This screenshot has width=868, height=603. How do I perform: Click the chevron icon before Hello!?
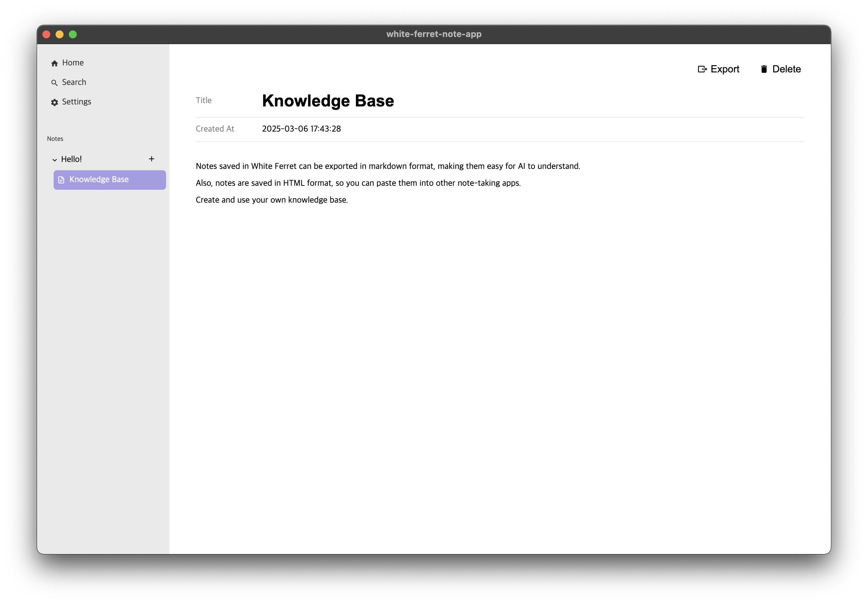[x=55, y=160]
